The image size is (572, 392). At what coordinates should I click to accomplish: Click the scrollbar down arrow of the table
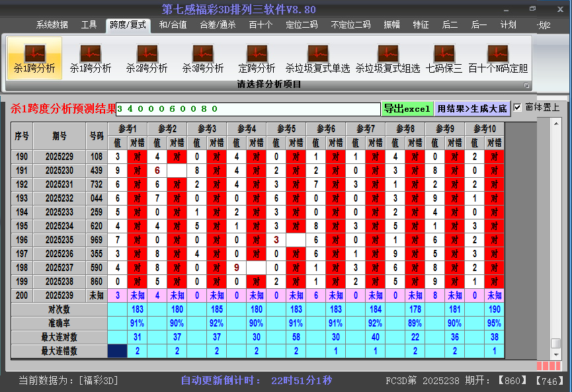tap(555, 354)
